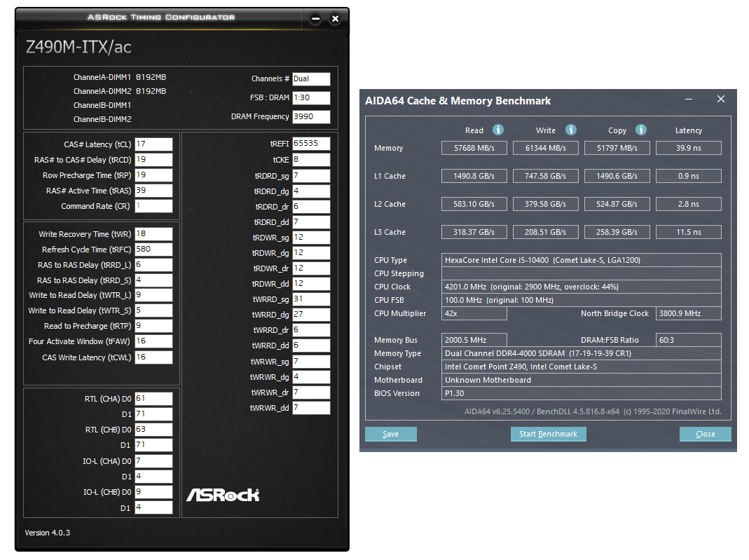Click the Z490M-ITX/ac motherboard title
The height and width of the screenshot is (560, 749).
pyautogui.click(x=78, y=47)
